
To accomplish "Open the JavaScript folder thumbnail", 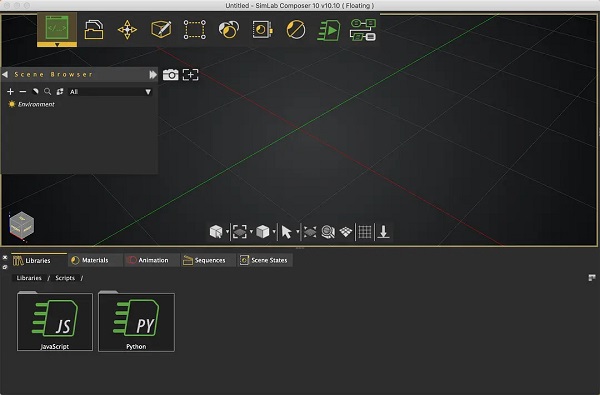I will 55,322.
